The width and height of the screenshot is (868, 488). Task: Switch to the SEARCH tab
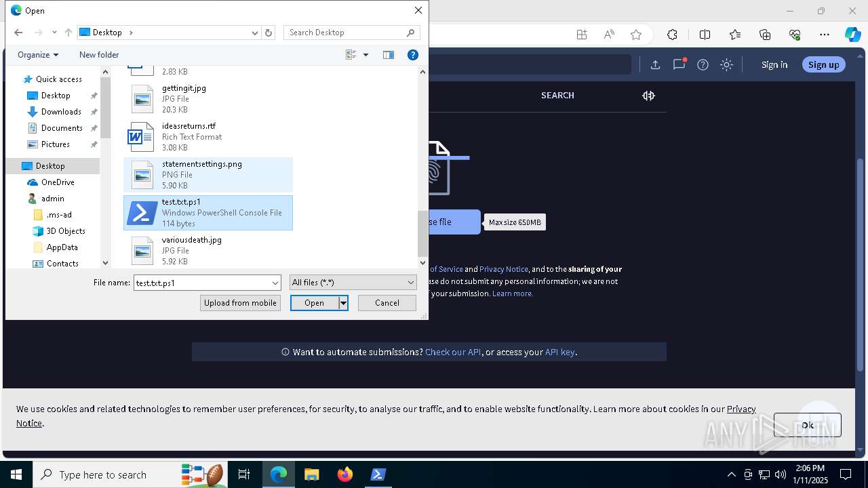coord(557,96)
